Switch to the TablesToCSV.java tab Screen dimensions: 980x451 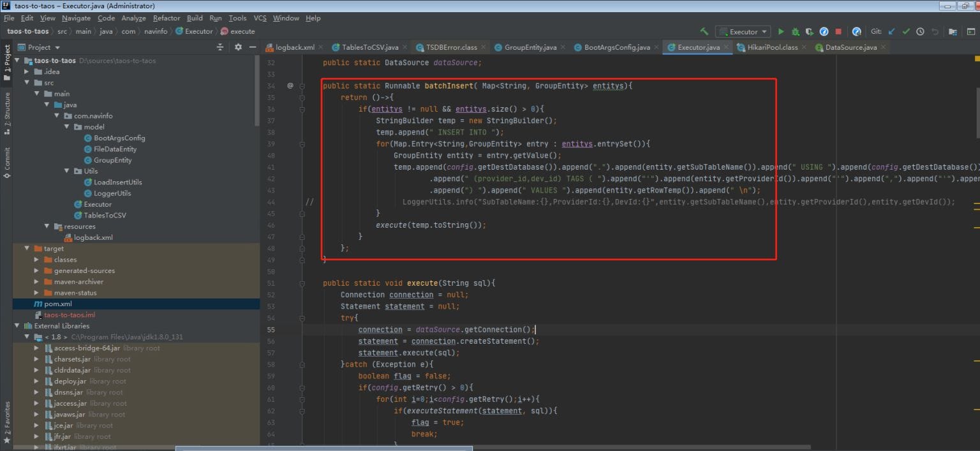pos(369,47)
